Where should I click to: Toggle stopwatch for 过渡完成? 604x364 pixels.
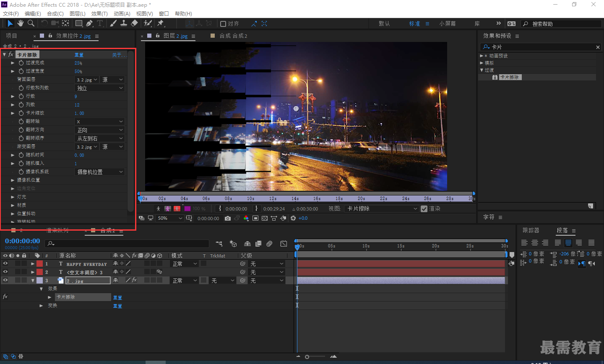tap(21, 63)
